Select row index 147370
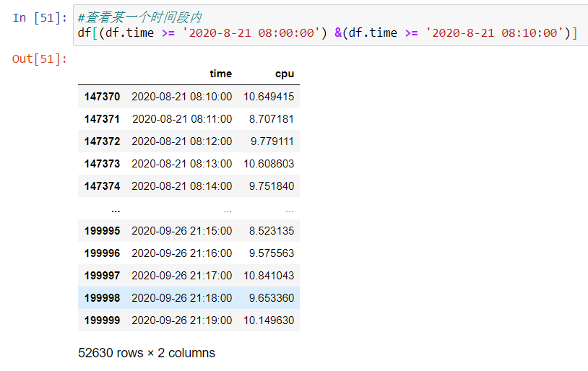Viewport: 588px width, 371px height. tap(102, 97)
